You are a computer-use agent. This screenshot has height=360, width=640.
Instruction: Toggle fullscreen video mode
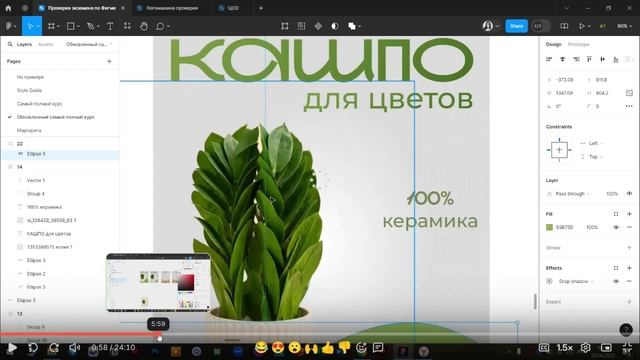point(627,347)
